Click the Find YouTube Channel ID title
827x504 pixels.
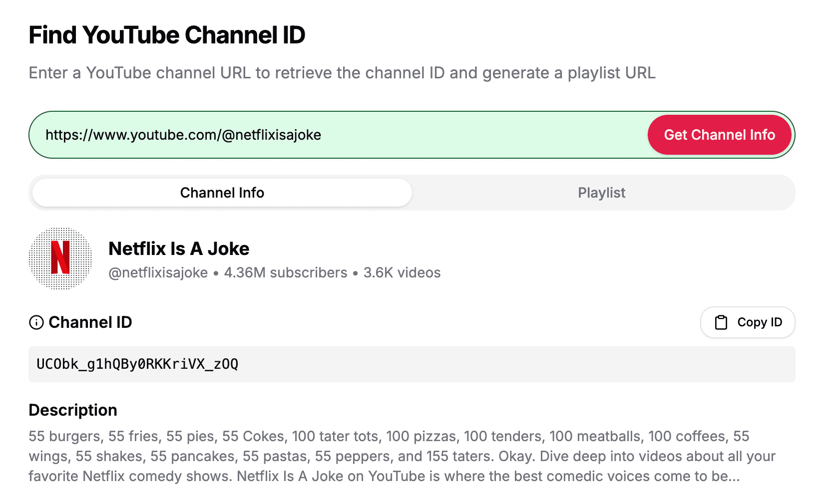tap(167, 35)
